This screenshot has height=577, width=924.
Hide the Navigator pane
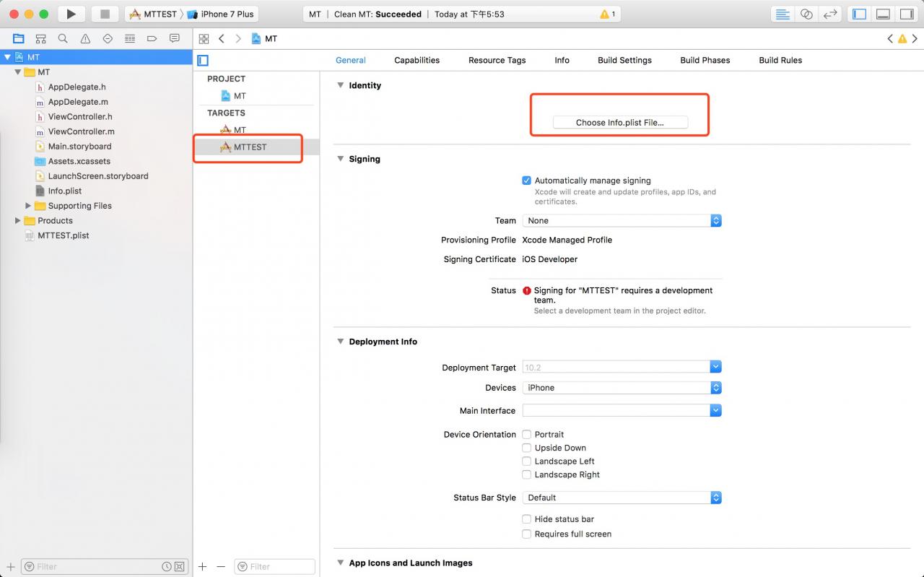(859, 14)
